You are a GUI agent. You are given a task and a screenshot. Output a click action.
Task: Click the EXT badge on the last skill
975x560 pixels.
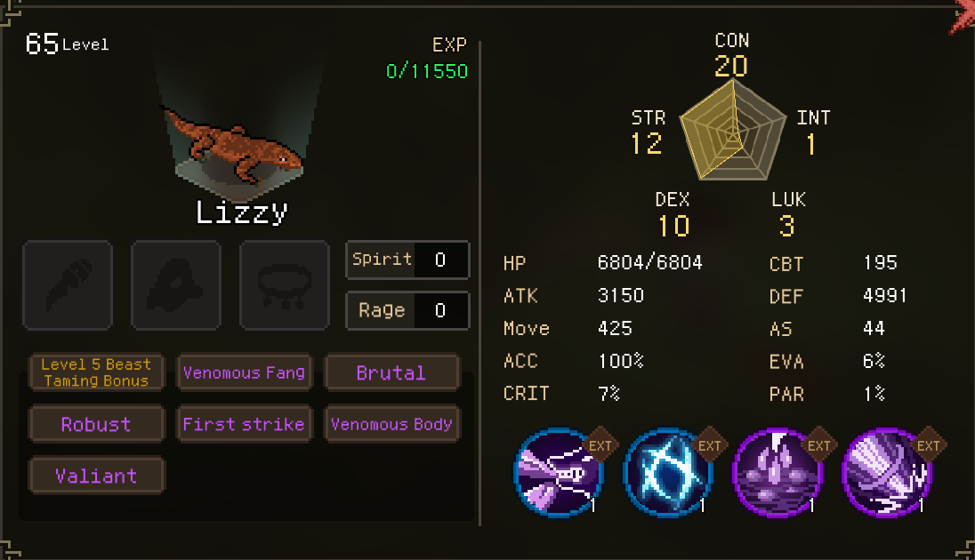(x=929, y=445)
